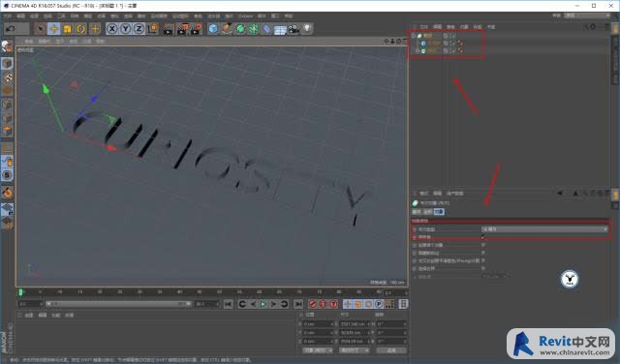Click the timeline preview range slider bar
This screenshot has width=620, height=364.
pos(118,304)
